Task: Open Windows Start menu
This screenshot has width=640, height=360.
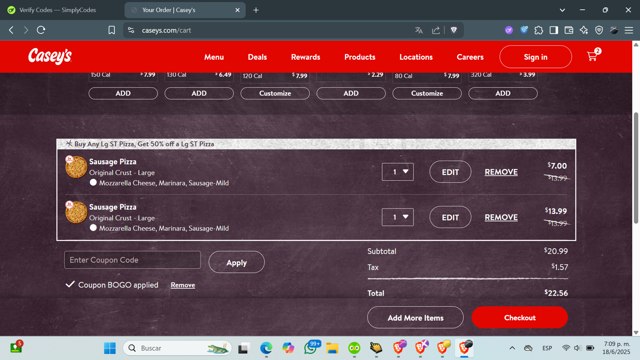Action: pyautogui.click(x=109, y=348)
